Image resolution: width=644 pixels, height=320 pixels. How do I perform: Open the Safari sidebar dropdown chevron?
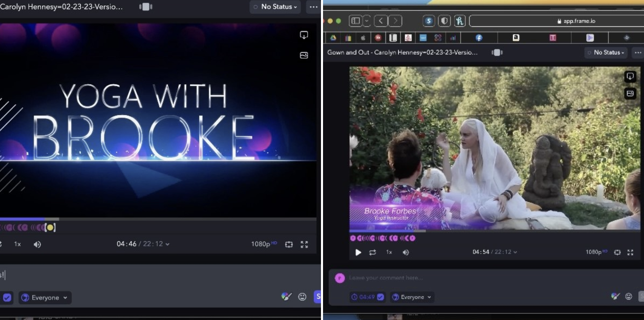(367, 21)
